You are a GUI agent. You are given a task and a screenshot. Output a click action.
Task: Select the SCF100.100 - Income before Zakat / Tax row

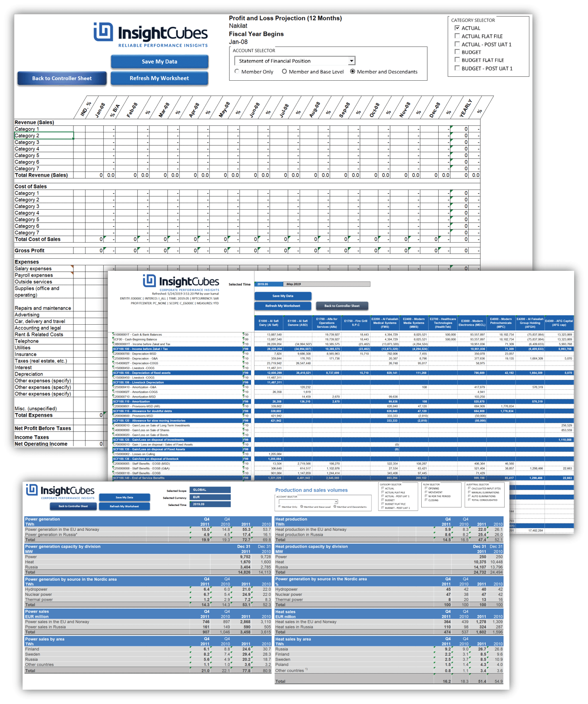pos(343,349)
